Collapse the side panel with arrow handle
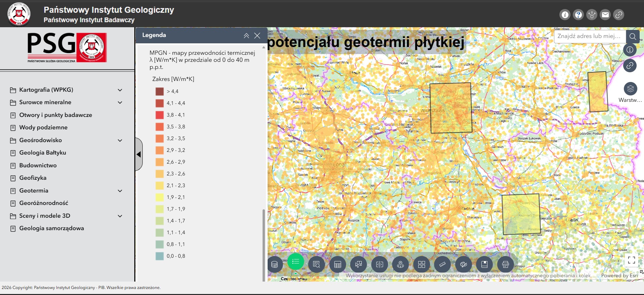Image resolution: width=644 pixels, height=295 pixels. (139, 155)
